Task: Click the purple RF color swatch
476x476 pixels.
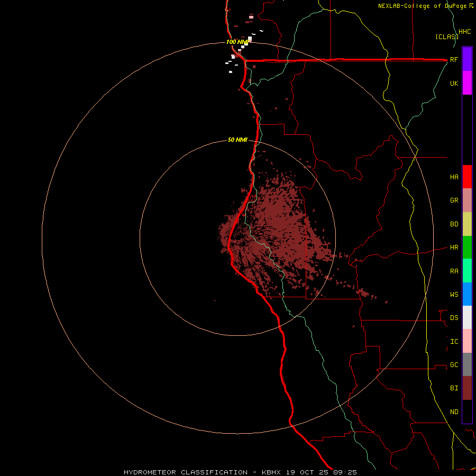Action: click(467, 59)
